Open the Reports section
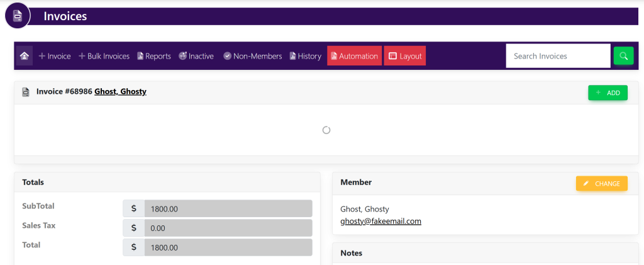The width and height of the screenshot is (644, 265). [x=154, y=56]
